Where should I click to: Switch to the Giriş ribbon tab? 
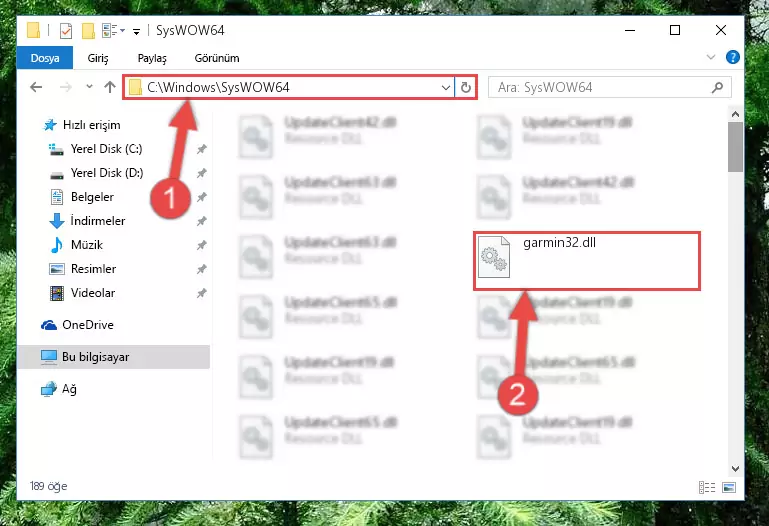coord(98,58)
